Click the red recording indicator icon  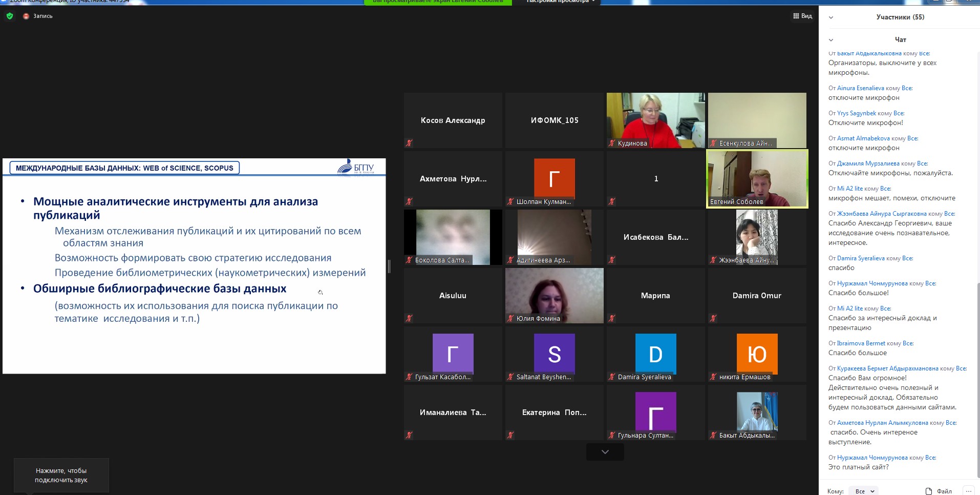26,16
